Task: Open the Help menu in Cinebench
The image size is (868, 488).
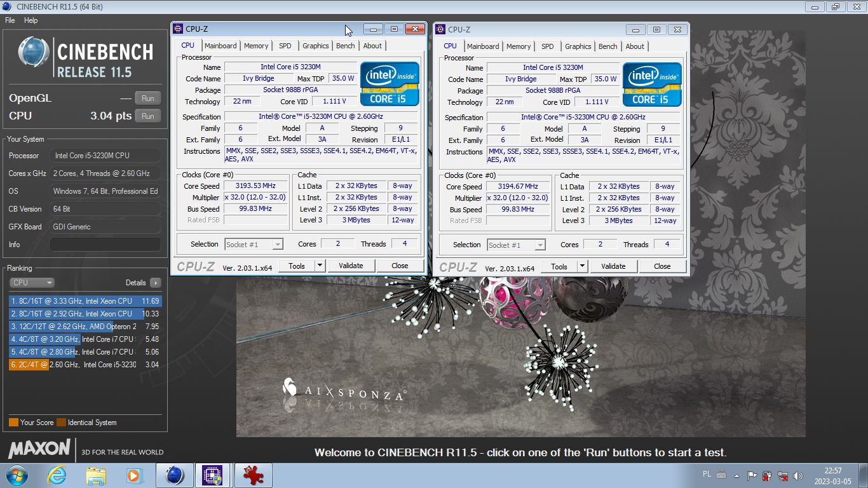Action: [31, 20]
